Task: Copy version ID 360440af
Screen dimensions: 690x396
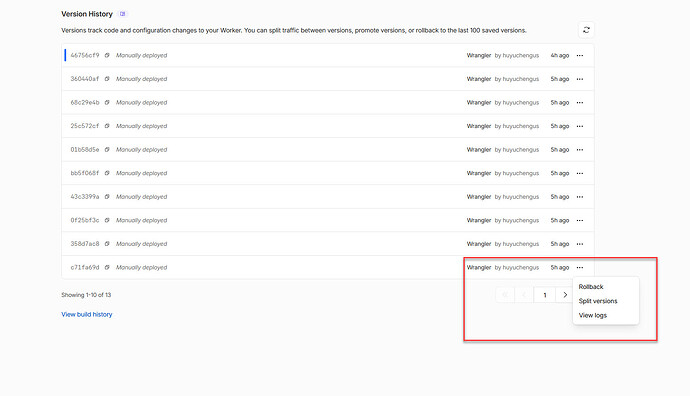Action: click(x=107, y=79)
